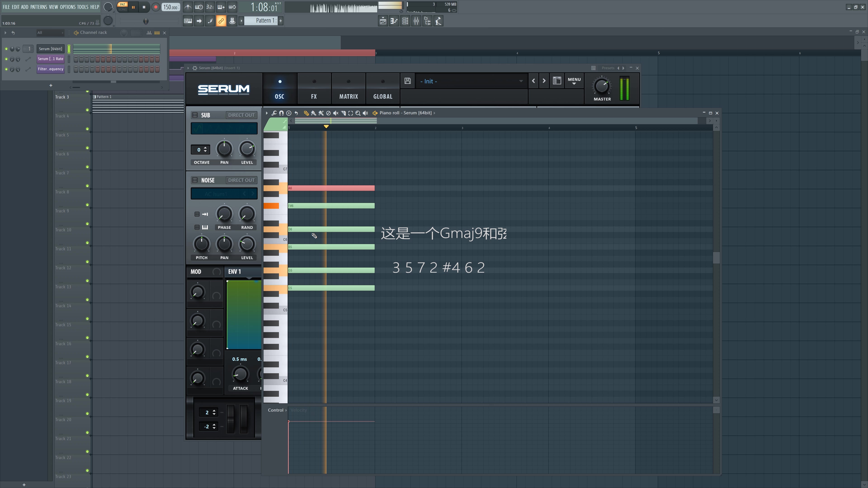Select the Slice tool in piano roll
Image resolution: width=868 pixels, height=488 pixels.
point(343,113)
